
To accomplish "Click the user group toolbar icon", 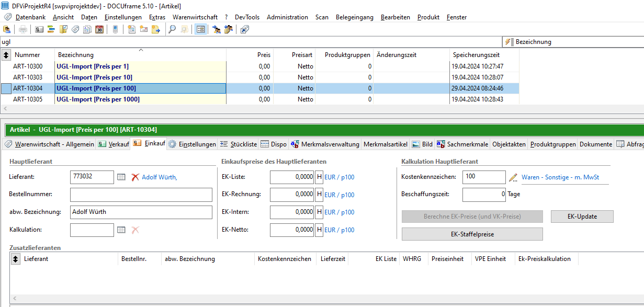I will (x=229, y=29).
